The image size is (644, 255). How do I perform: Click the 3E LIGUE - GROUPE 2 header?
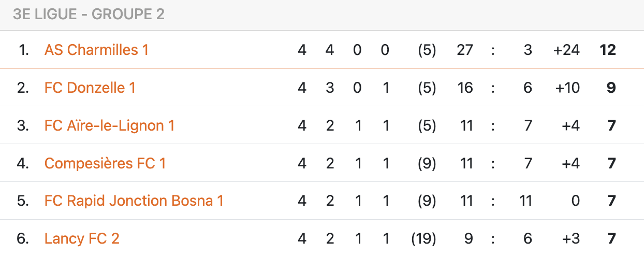point(89,14)
